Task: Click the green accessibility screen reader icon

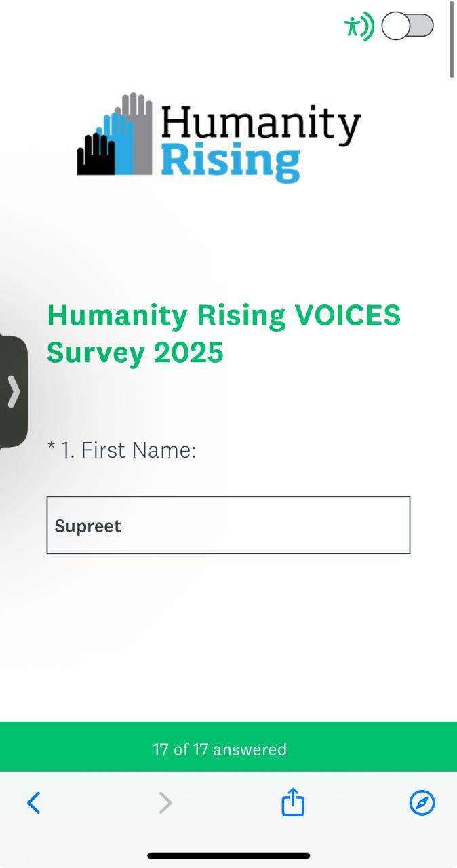Action: coord(359,26)
